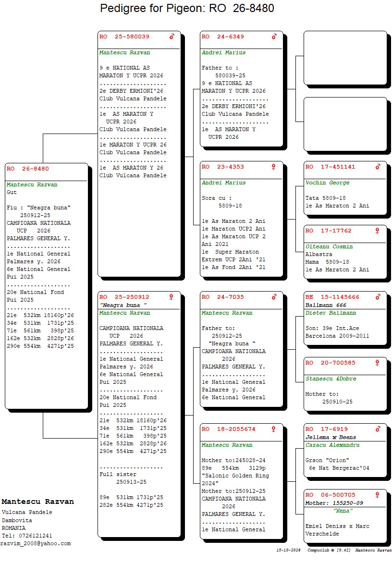Screen dimensions: 392x563
Task: Select the female symbol on RO 17-17762
Action: (377, 231)
